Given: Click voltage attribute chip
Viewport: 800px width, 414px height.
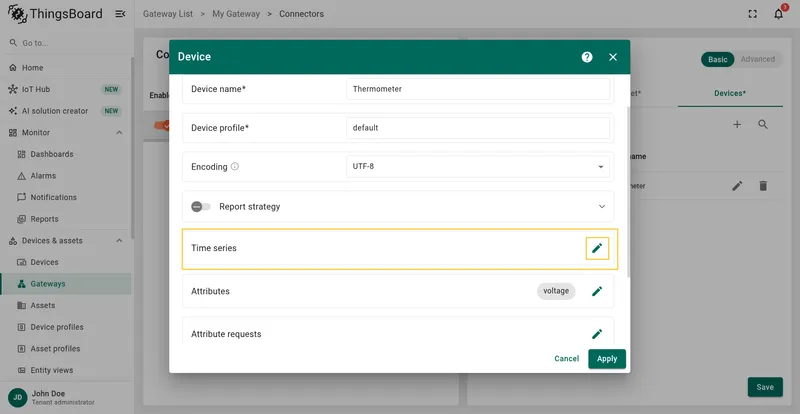Looking at the screenshot, I should click(556, 291).
